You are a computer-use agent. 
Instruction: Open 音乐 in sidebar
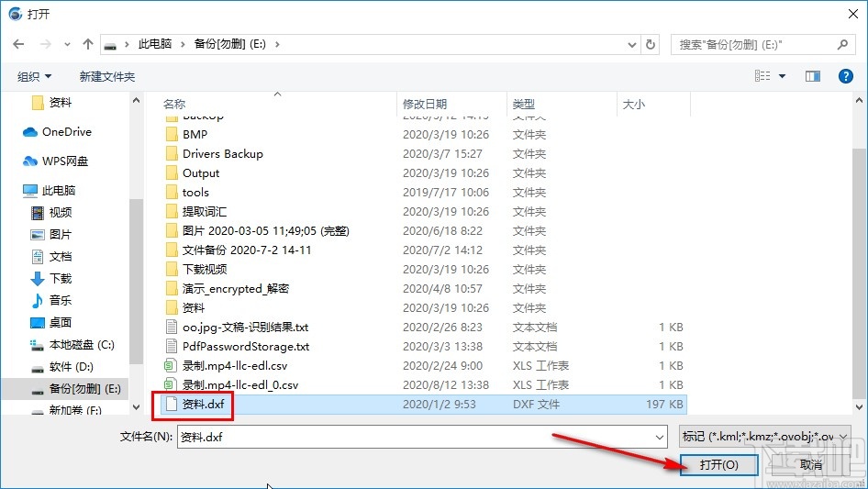click(51, 300)
